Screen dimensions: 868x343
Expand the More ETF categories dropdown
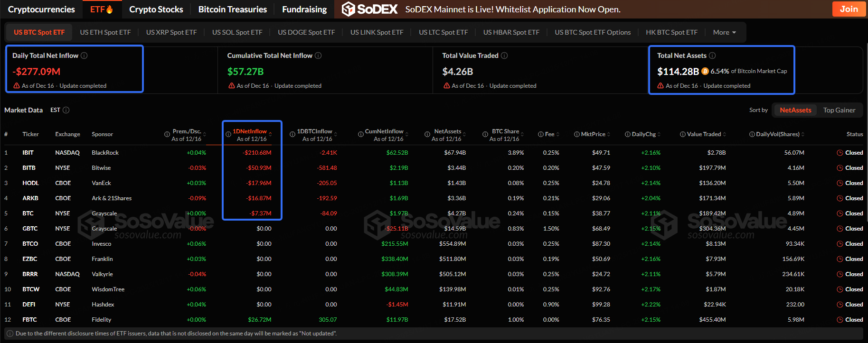725,32
